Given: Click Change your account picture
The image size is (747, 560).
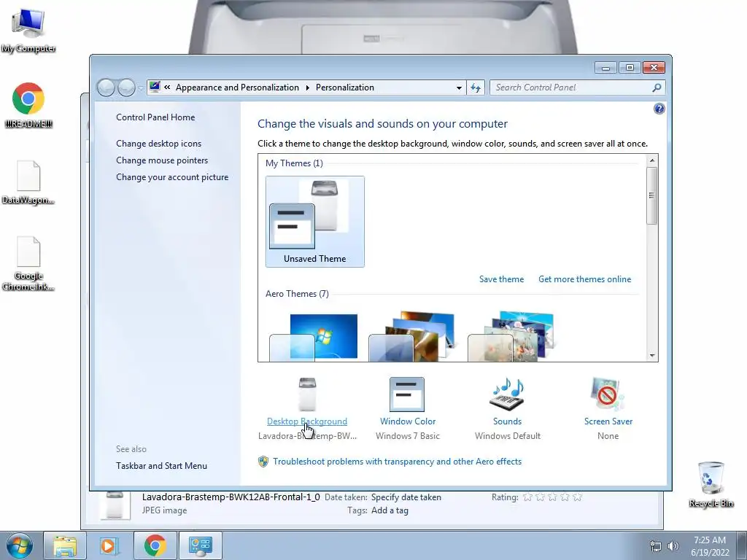Looking at the screenshot, I should pyautogui.click(x=172, y=177).
